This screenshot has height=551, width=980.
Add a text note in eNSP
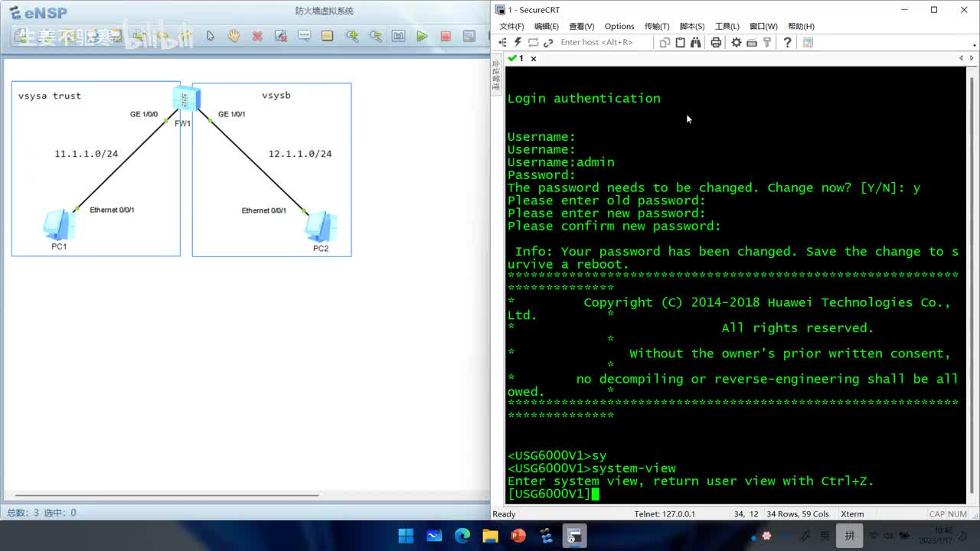(x=304, y=36)
